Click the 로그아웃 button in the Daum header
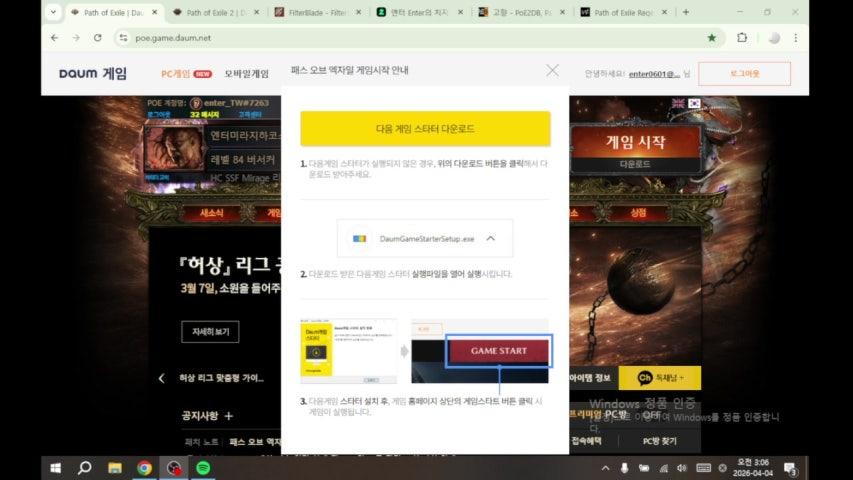 (x=744, y=73)
